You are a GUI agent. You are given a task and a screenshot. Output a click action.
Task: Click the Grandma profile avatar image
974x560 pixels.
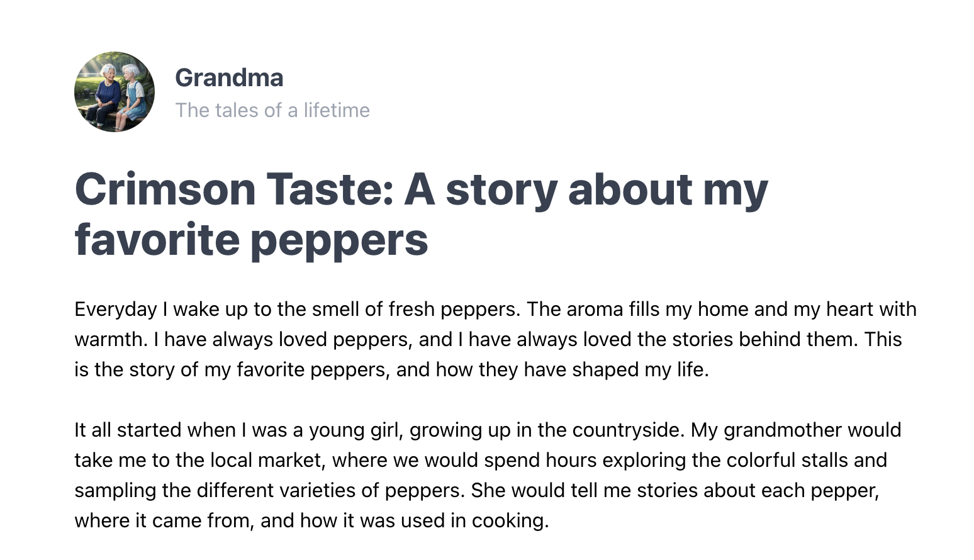pyautogui.click(x=115, y=92)
